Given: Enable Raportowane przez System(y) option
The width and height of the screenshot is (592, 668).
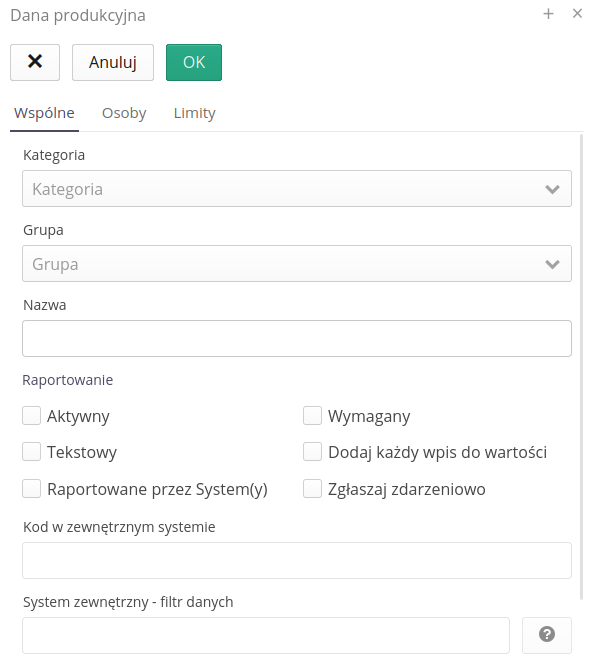Looking at the screenshot, I should [x=32, y=489].
